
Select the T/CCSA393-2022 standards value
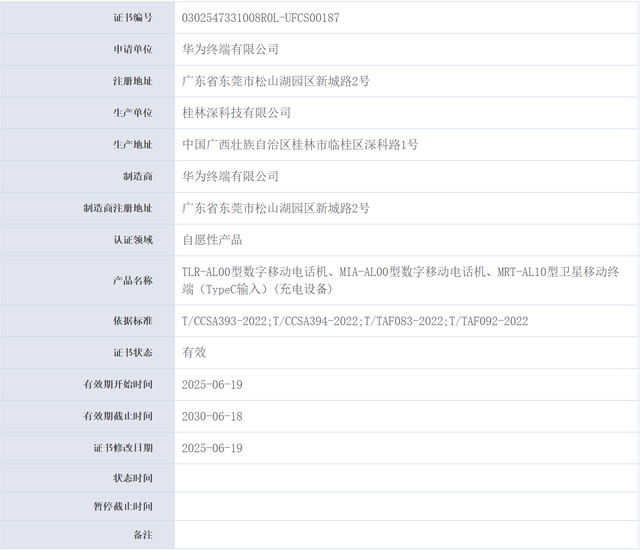tap(355, 322)
